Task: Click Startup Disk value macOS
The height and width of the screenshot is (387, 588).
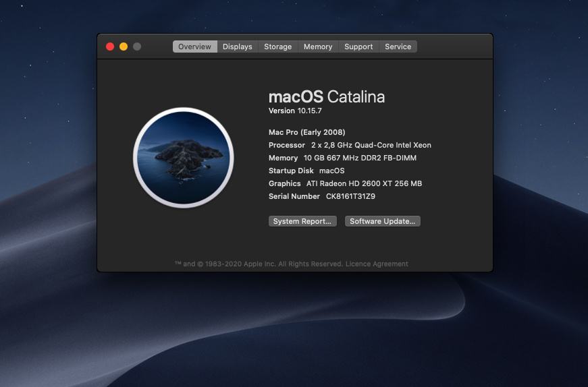Action: point(331,171)
